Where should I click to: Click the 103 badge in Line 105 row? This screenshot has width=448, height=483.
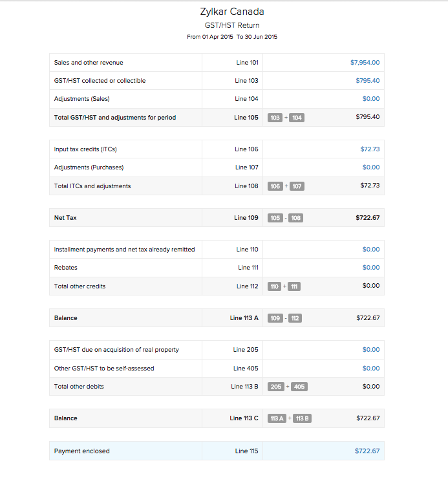(x=275, y=118)
